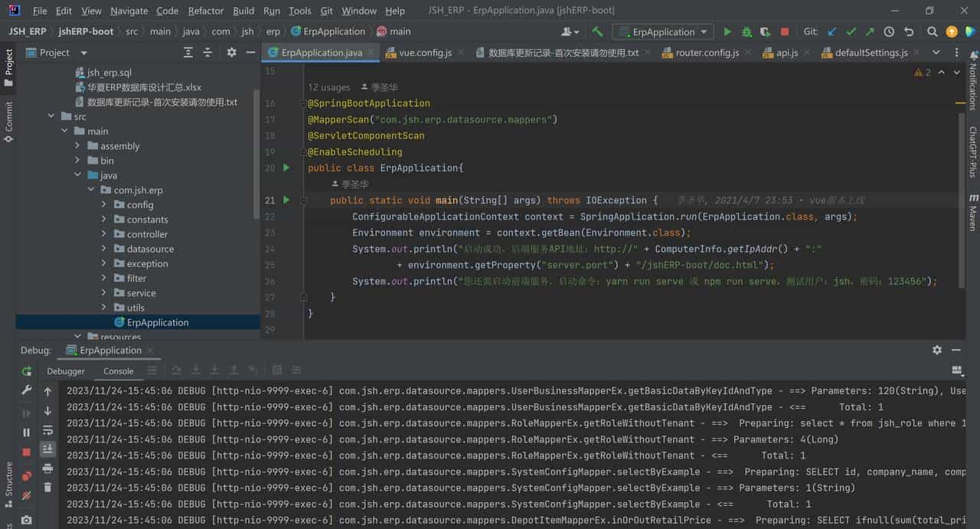Click the green Run button in toolbar
Viewport: 980px width, 529px height.
(x=727, y=32)
